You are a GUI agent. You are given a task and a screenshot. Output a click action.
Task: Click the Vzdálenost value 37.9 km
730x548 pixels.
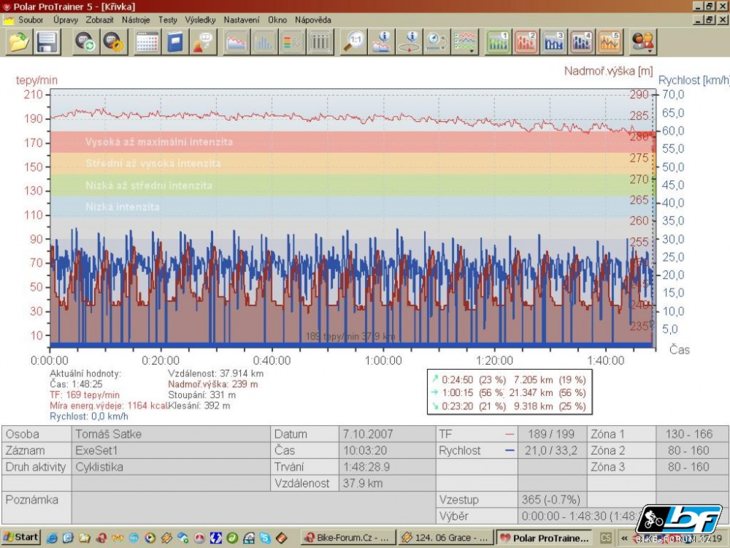tap(387, 483)
